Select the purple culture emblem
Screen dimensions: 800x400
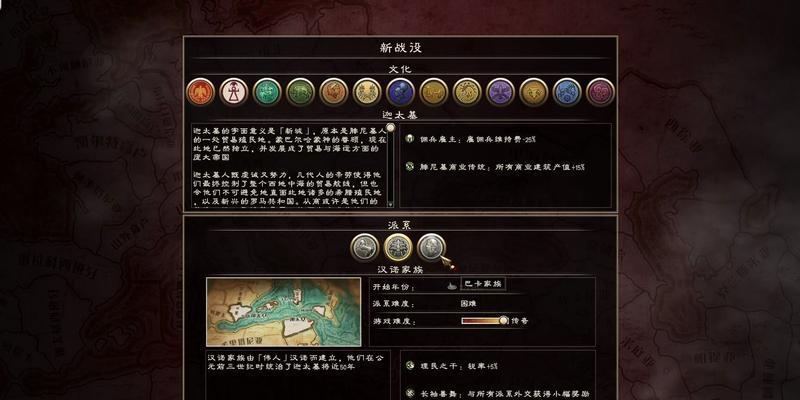point(501,92)
